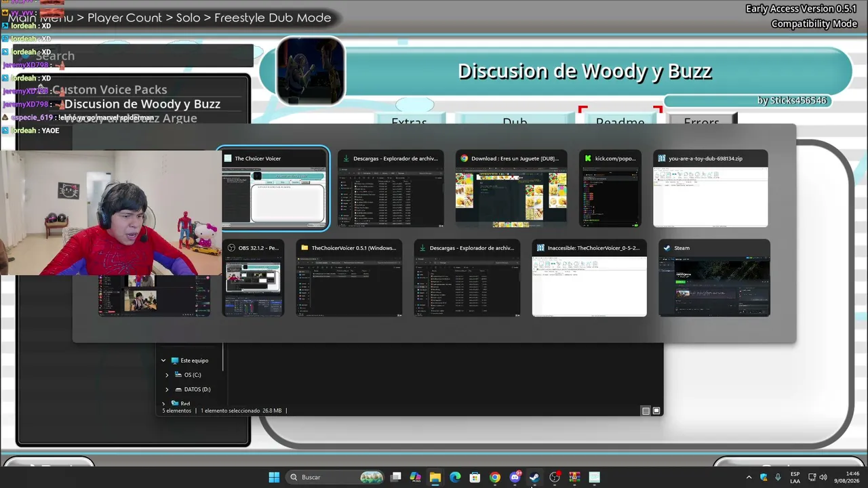Open the Dub tab in Choicer Voicer
This screenshot has width=868, height=488.
point(515,119)
